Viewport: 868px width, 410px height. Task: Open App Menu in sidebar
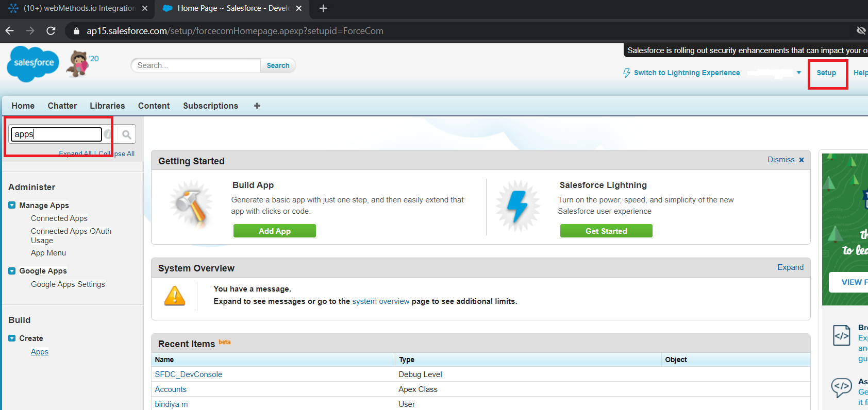pyautogui.click(x=48, y=253)
